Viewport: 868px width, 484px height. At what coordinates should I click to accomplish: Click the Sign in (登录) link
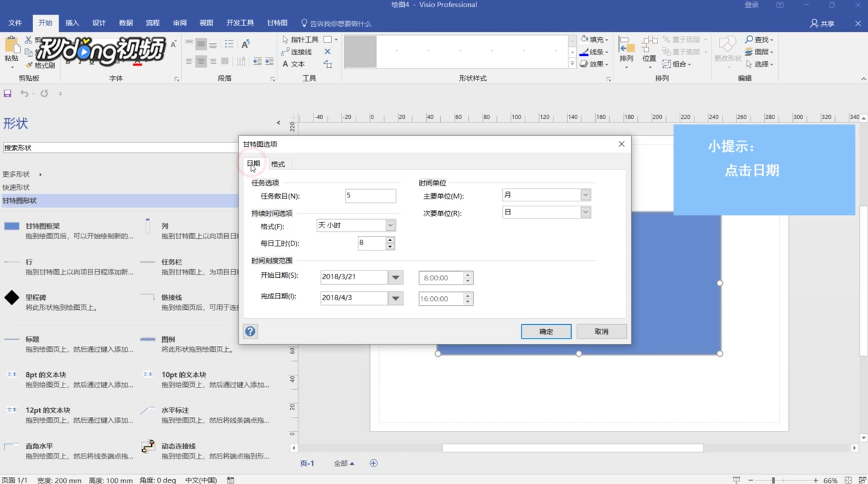[x=752, y=5]
